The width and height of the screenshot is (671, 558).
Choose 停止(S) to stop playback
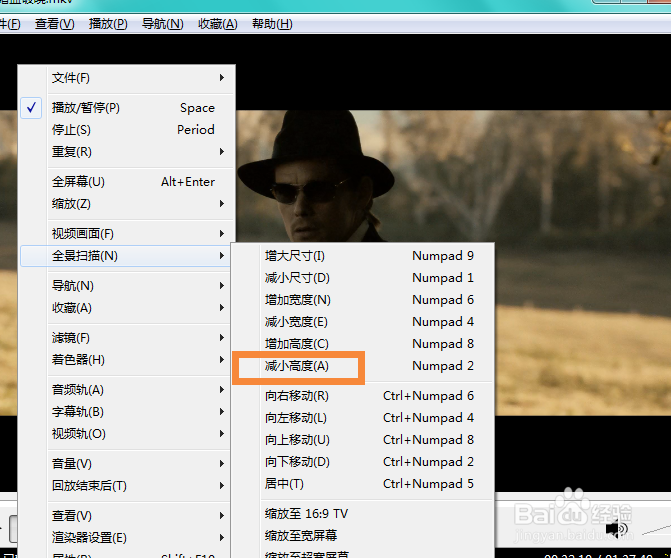(x=127, y=130)
